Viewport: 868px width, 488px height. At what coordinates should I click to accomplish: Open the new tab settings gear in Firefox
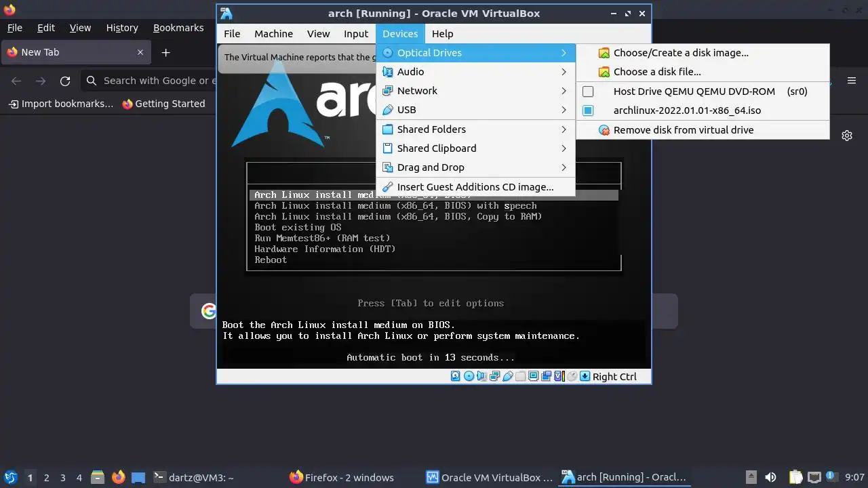coord(847,136)
